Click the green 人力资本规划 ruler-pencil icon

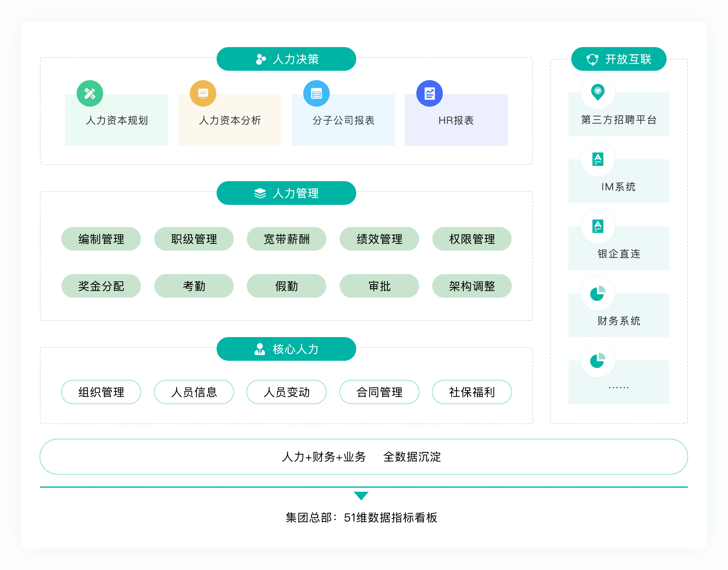[x=90, y=94]
